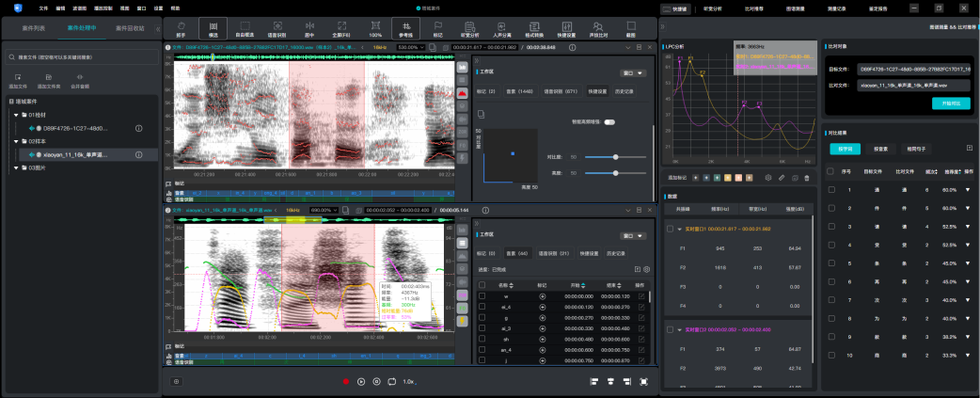Toggle the 智能高频增强 switch
The height and width of the screenshot is (398, 980).
coord(609,122)
